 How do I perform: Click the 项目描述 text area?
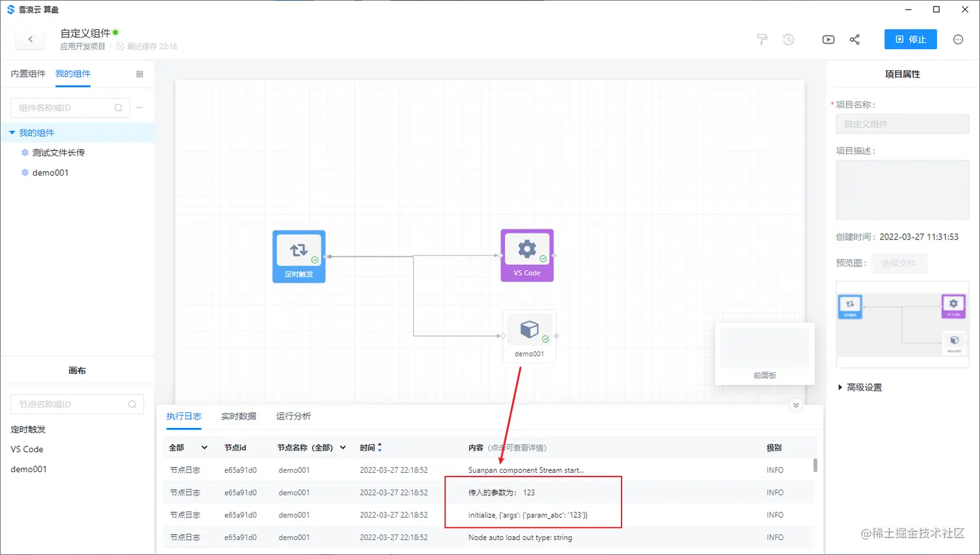pyautogui.click(x=902, y=190)
